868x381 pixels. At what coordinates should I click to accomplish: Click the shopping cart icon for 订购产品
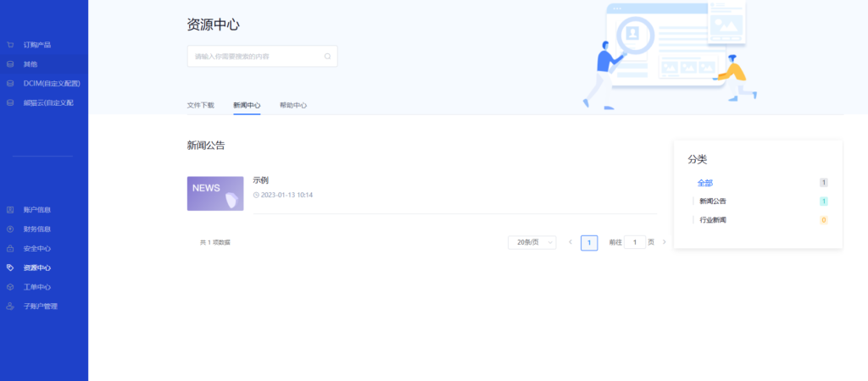pos(10,45)
